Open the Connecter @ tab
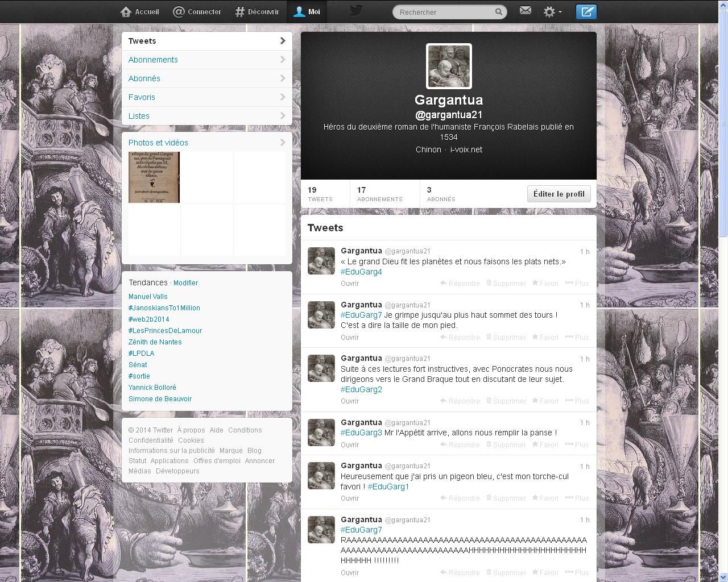 click(197, 11)
